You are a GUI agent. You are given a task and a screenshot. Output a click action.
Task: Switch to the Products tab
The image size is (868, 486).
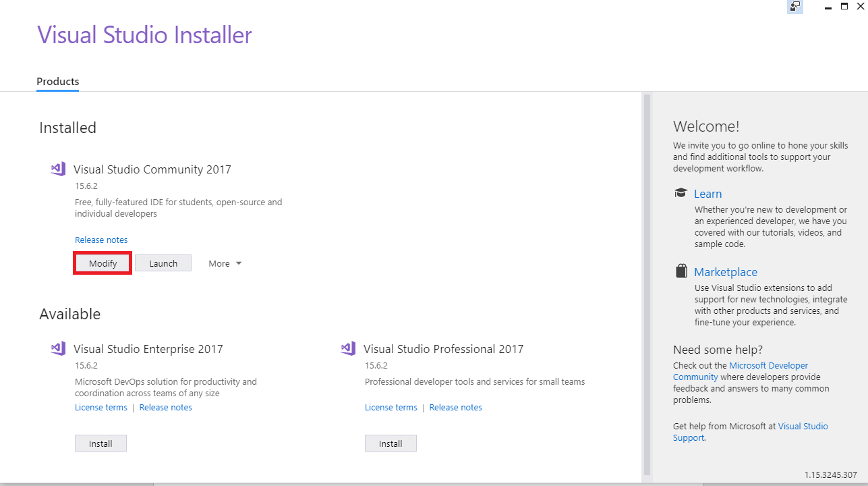[58, 82]
